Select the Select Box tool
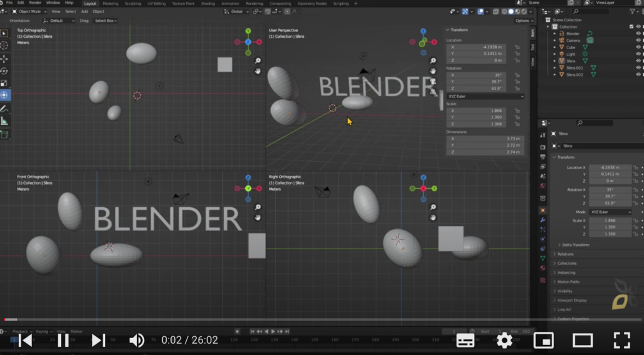The image size is (644, 355). 4,33
